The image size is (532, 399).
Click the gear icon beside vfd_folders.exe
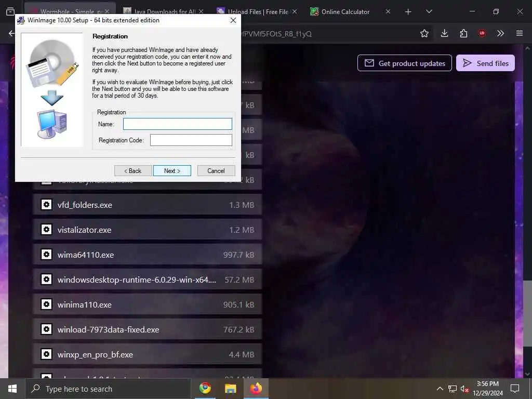point(46,205)
